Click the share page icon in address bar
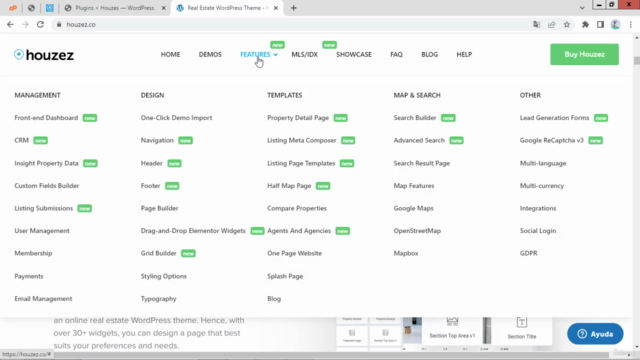 551,24
